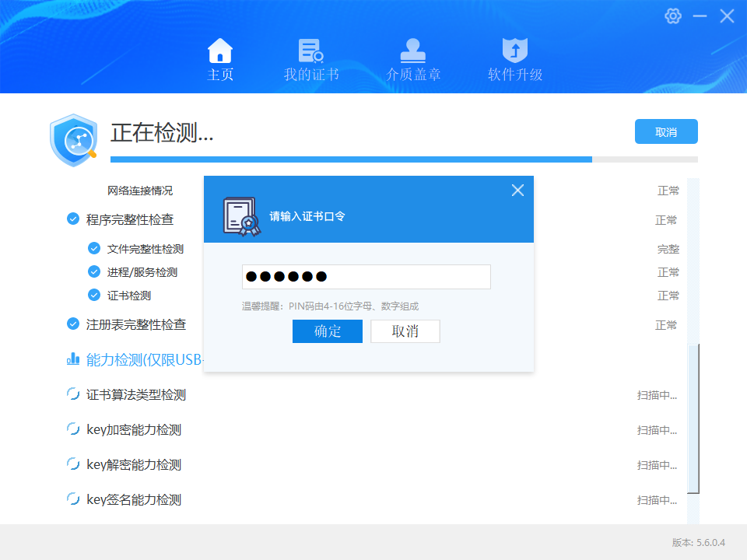Click the certificate icon in dialog header
The width and height of the screenshot is (747, 560).
pyautogui.click(x=242, y=217)
